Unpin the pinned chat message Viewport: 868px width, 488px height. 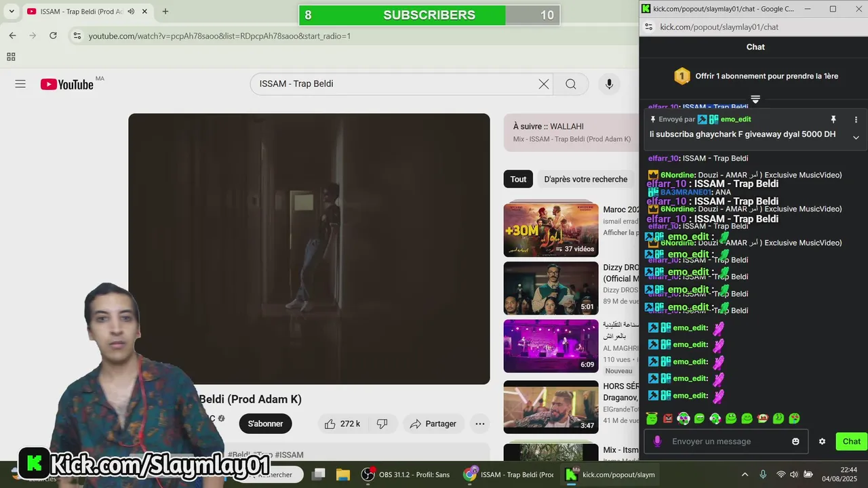tap(833, 119)
